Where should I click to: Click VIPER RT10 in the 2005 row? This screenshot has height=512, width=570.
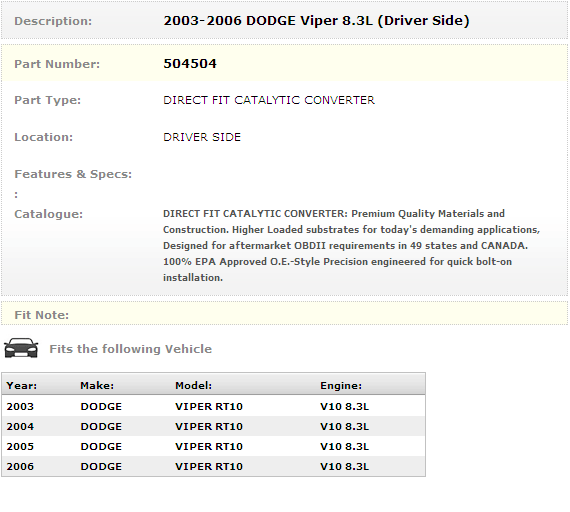click(x=209, y=447)
